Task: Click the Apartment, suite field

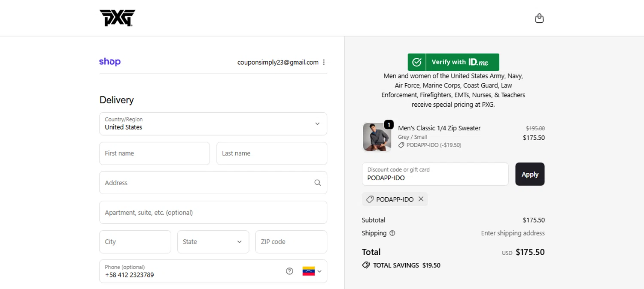Action: click(213, 212)
